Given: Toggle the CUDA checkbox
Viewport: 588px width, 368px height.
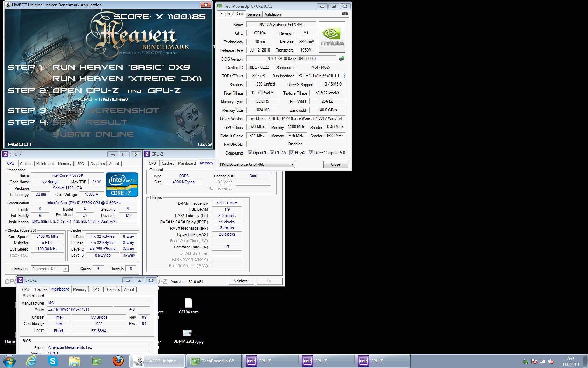Looking at the screenshot, I should coord(272,153).
